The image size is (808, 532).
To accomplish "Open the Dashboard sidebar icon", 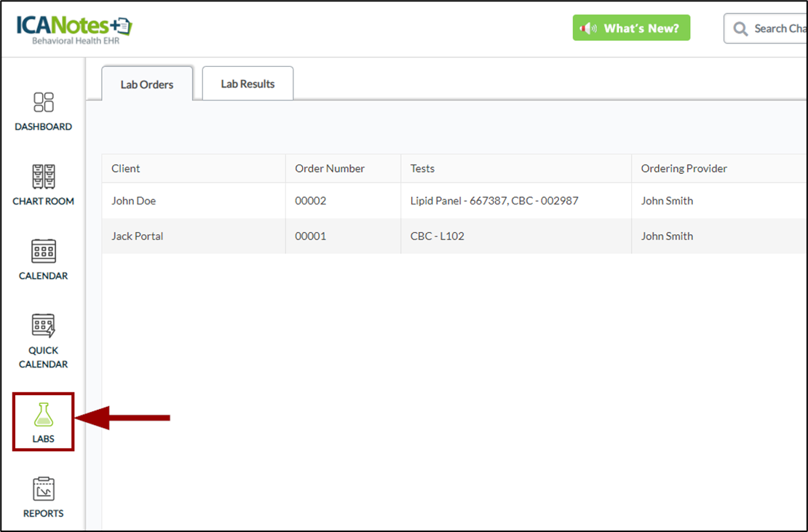I will pos(44,103).
